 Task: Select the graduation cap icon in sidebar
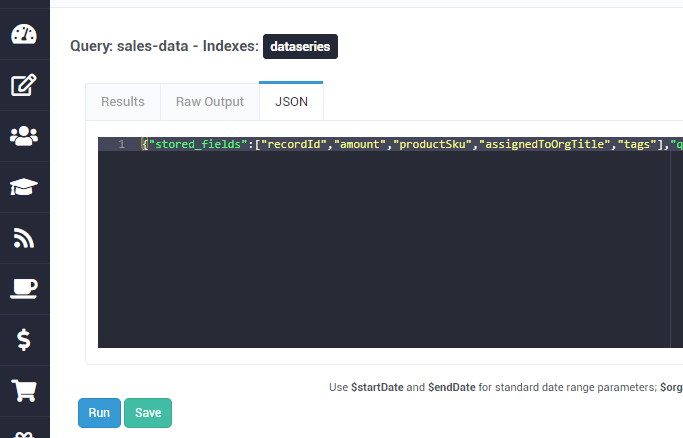(x=24, y=187)
